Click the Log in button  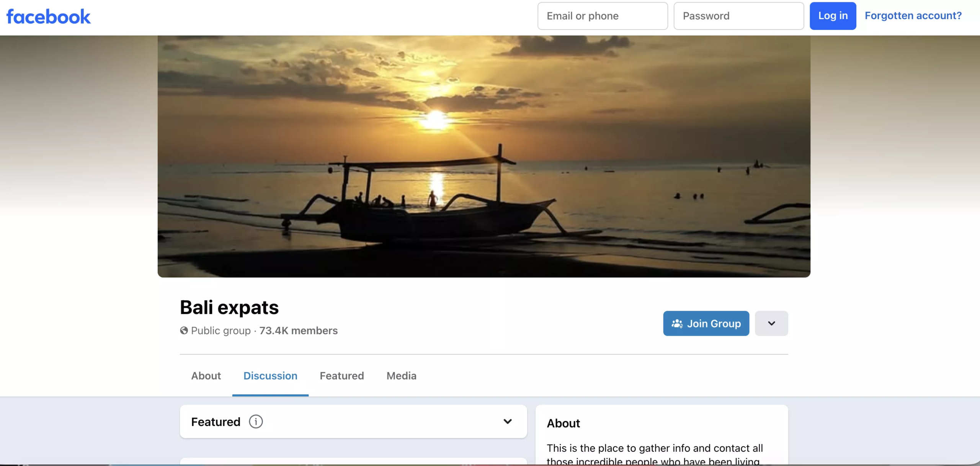click(833, 16)
